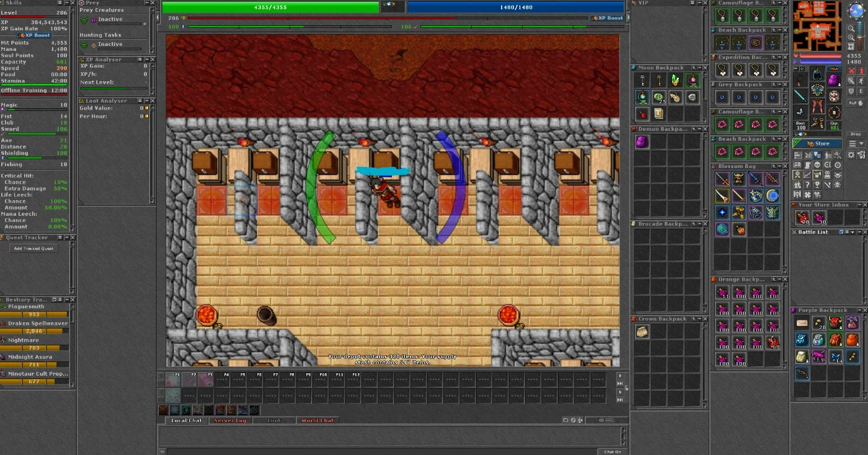The width and height of the screenshot is (868, 455).
Task: Click the Plaguesmith bestiary progress bar
Action: click(x=35, y=314)
